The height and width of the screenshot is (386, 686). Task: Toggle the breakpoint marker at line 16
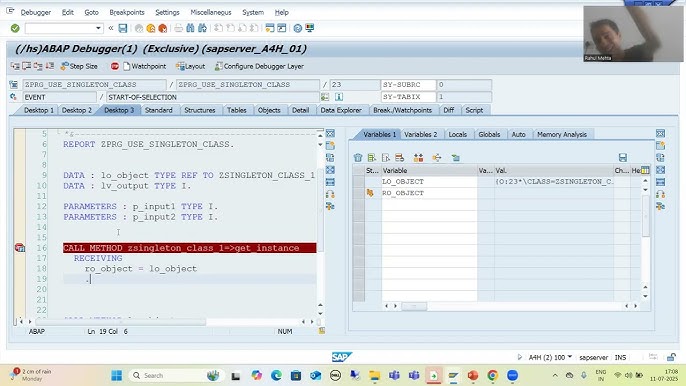pyautogui.click(x=20, y=248)
